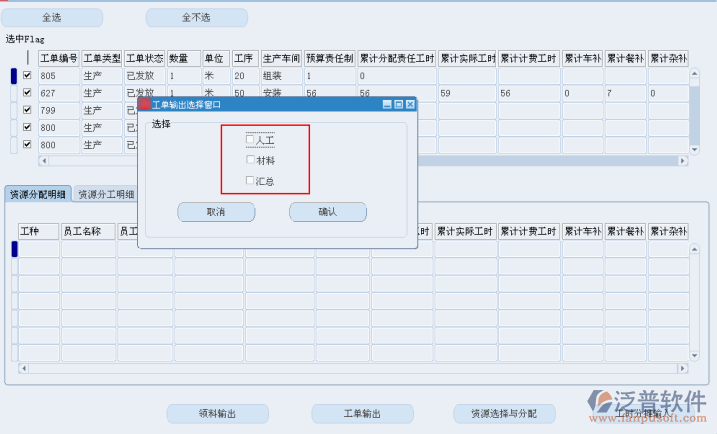Image resolution: width=717 pixels, height=434 pixels.
Task: Check the 材料 checkbox in dialog
Action: 250,160
